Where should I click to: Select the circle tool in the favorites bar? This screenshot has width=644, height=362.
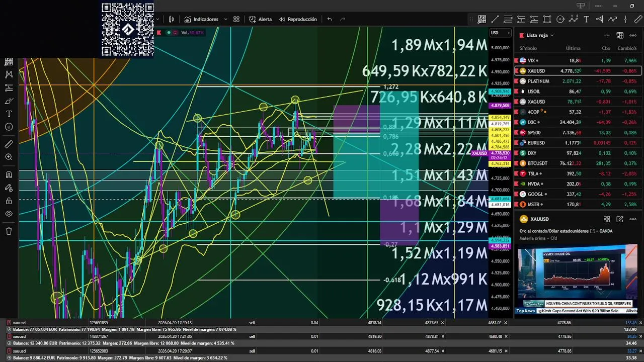[x=560, y=19]
